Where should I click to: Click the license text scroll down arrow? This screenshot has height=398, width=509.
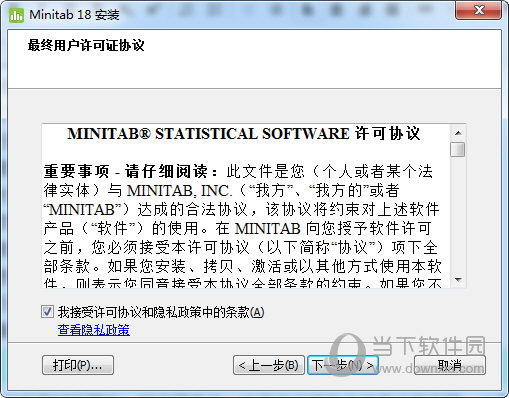point(458,279)
